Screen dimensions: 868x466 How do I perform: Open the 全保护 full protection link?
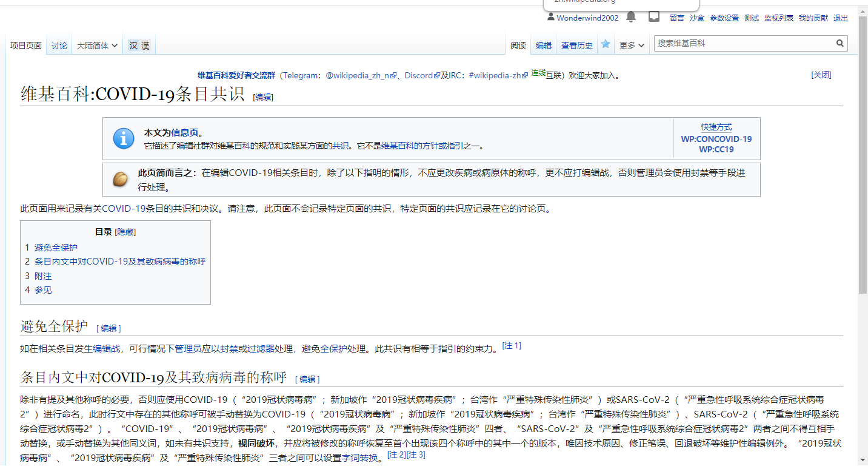point(334,349)
